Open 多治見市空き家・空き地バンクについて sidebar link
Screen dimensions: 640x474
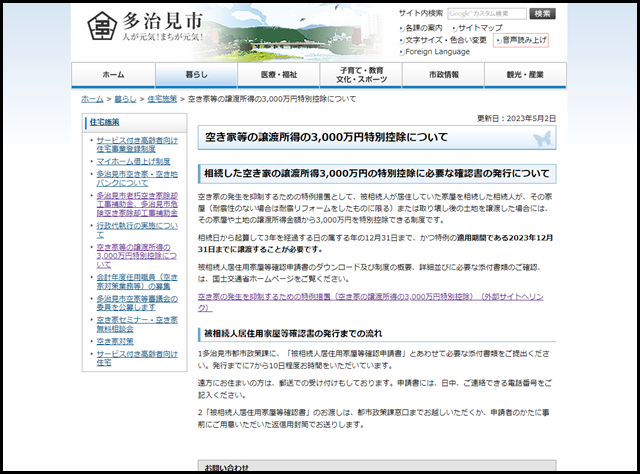(x=137, y=178)
